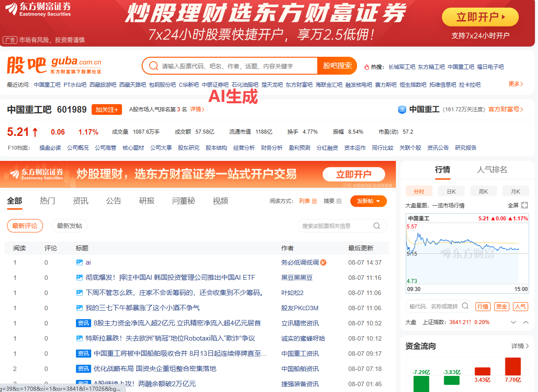Click the 资金 button under chart

tap(501, 307)
